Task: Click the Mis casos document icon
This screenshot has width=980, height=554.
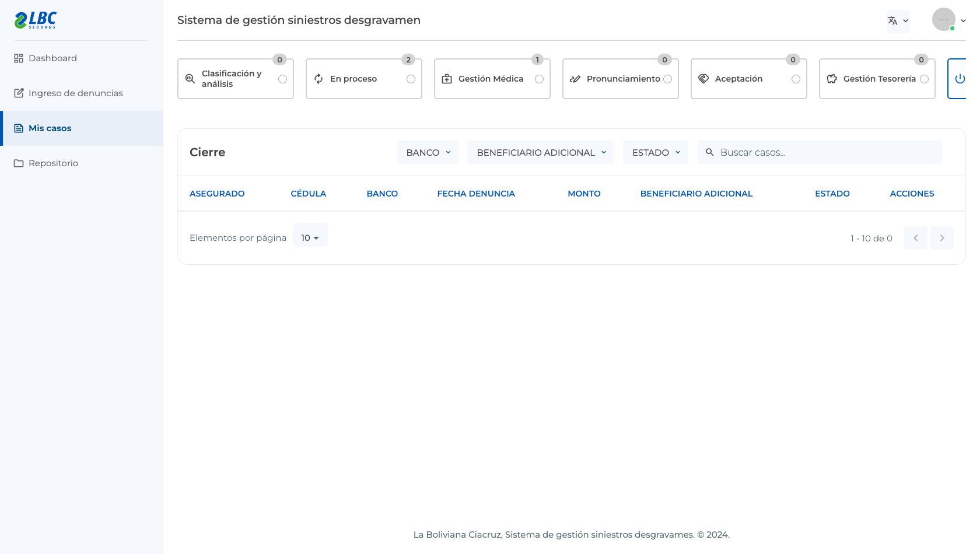Action: click(19, 128)
